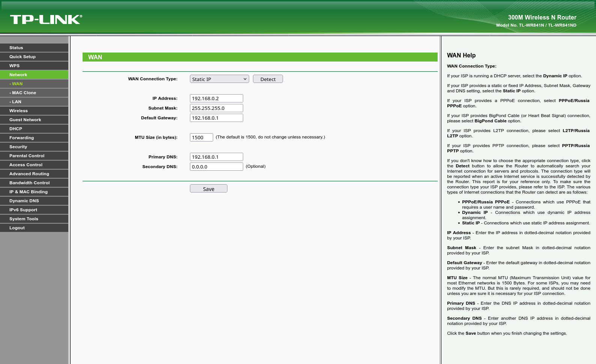Click the '(Optional)' note beside Secondary DNS
The height and width of the screenshot is (364, 596).
click(256, 166)
